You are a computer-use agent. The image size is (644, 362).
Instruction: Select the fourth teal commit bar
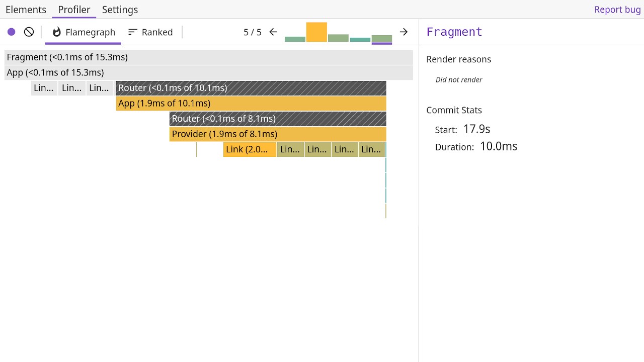click(x=360, y=39)
